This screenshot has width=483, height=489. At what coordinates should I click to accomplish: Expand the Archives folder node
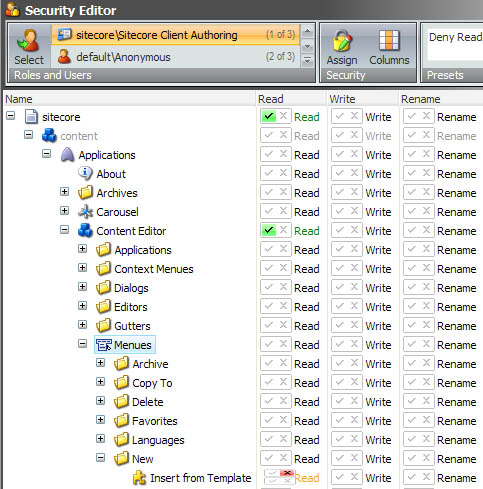[x=65, y=192]
